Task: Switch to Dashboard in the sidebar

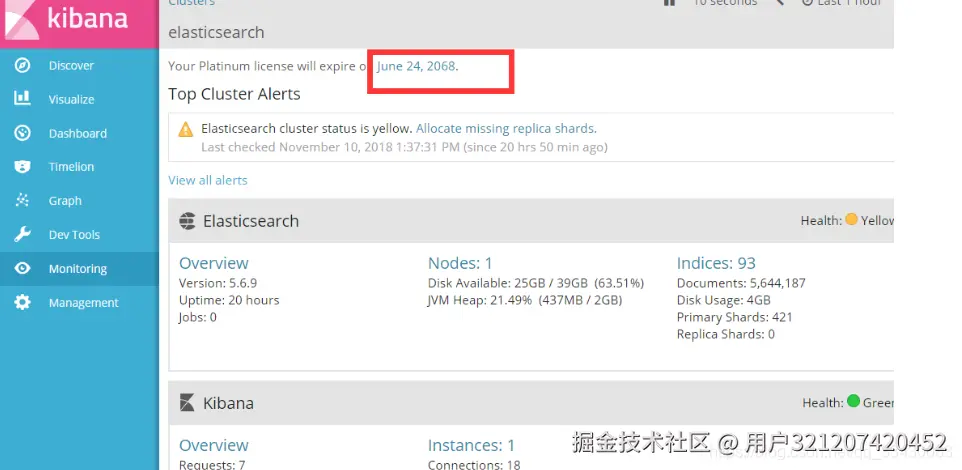Action: (78, 134)
